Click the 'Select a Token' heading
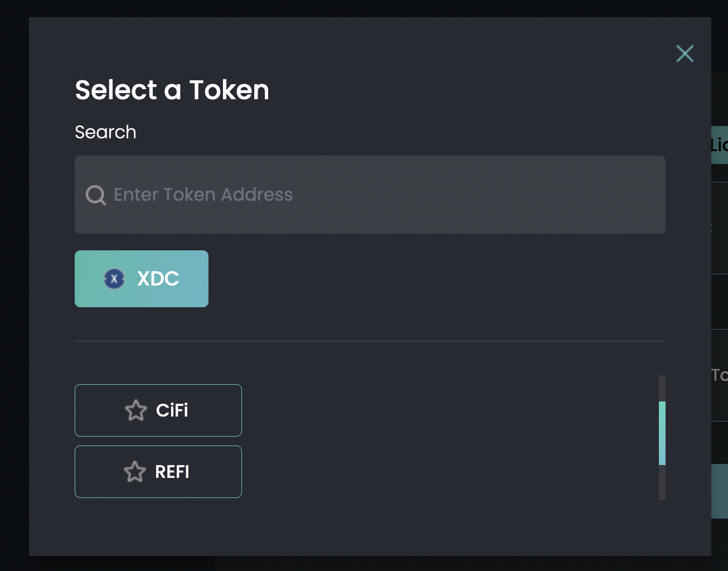728x571 pixels. pos(172,90)
